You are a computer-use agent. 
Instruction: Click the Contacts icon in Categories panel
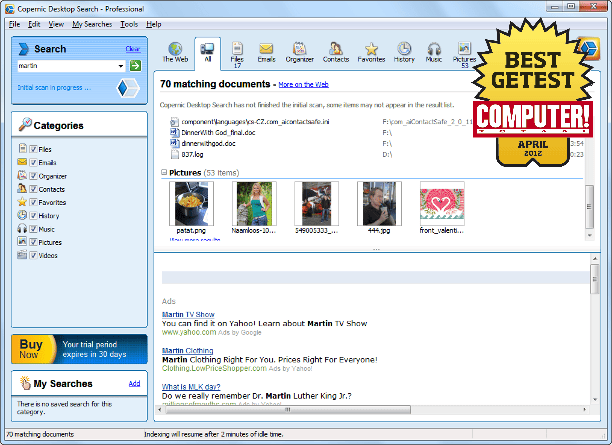pyautogui.click(x=22, y=189)
